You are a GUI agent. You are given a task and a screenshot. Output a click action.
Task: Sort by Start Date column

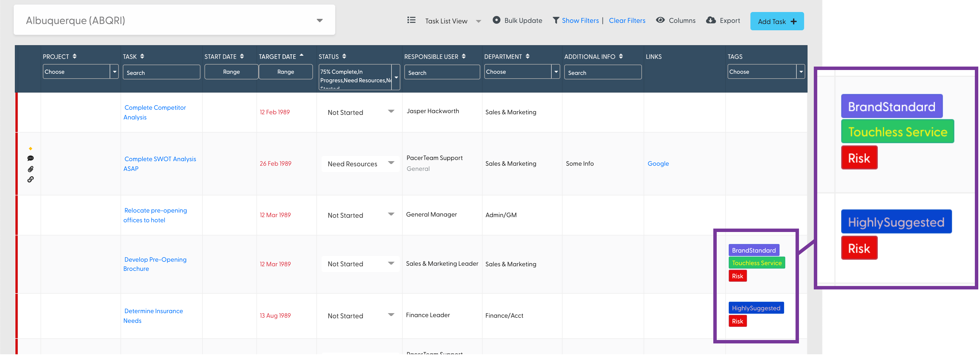(x=242, y=56)
